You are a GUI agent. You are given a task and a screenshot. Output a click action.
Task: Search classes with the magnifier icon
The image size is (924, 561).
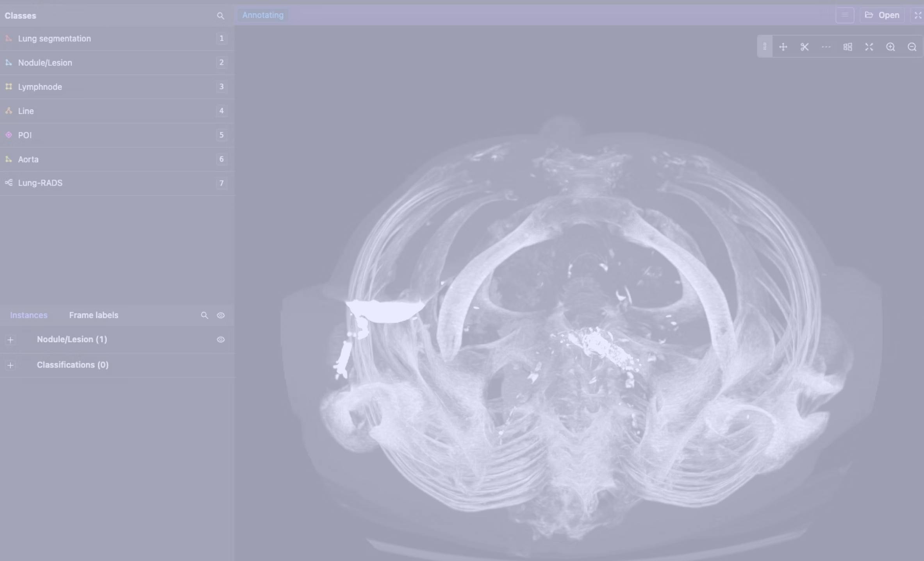point(220,16)
